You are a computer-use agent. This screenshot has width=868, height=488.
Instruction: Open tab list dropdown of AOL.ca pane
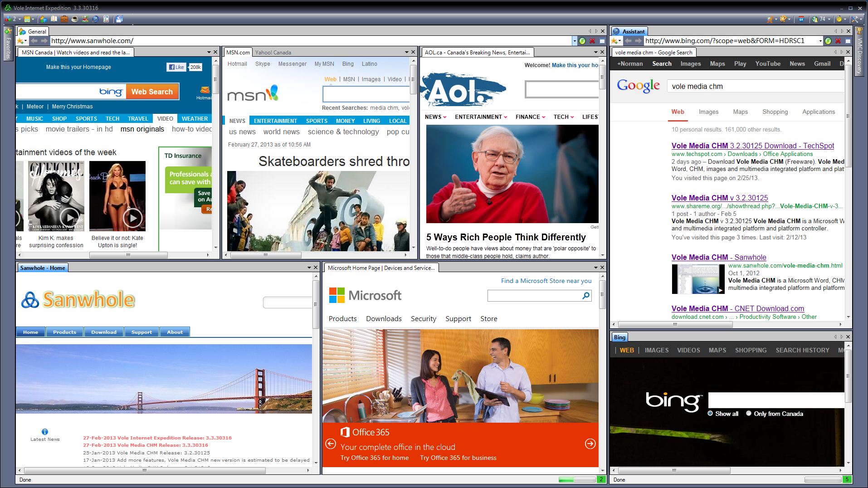click(595, 52)
